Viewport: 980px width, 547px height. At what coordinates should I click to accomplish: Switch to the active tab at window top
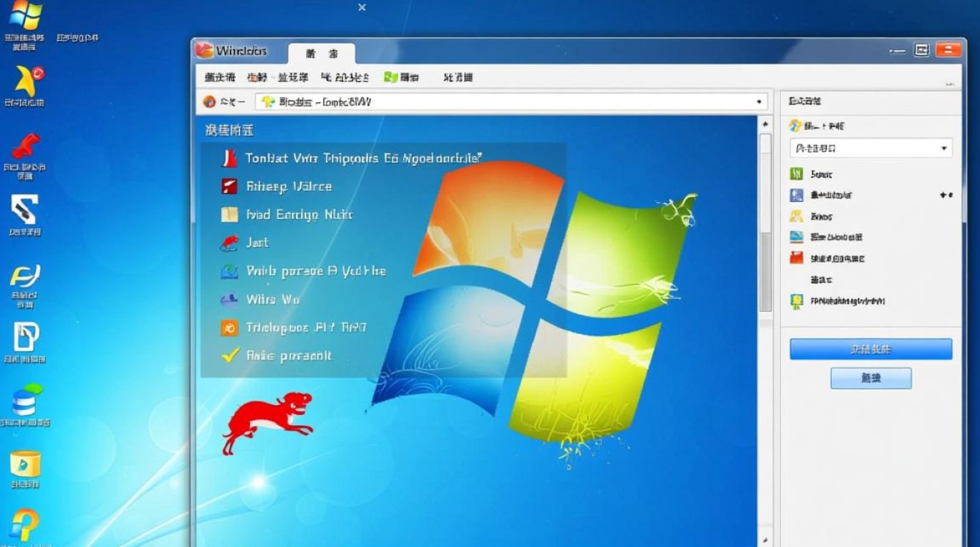pyautogui.click(x=322, y=52)
